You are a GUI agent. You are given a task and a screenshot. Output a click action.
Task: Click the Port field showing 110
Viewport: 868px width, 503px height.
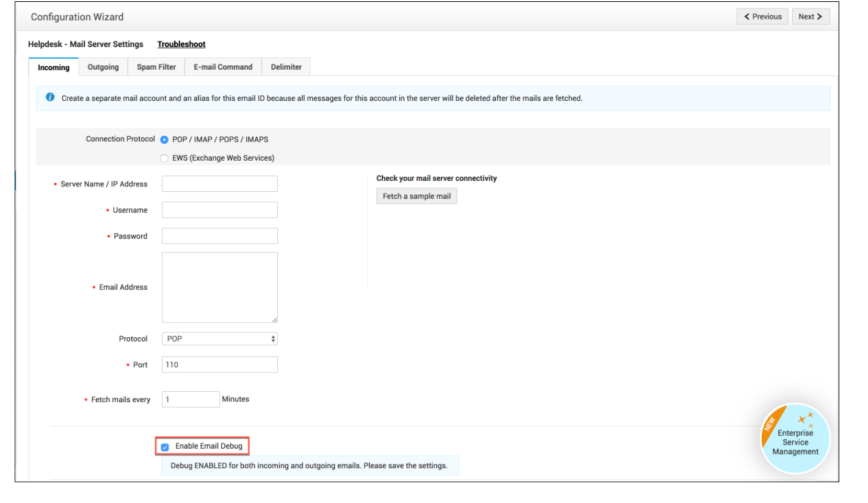coord(219,365)
